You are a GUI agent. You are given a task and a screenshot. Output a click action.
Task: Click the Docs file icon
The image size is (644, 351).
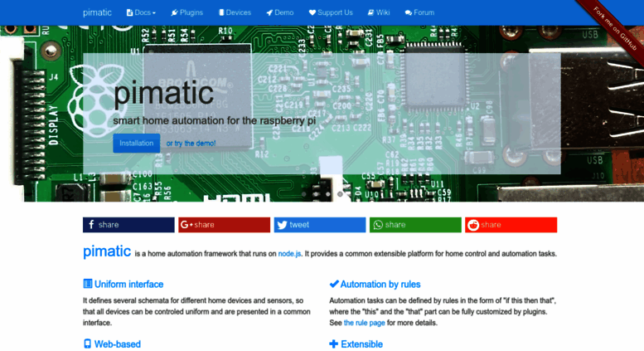[x=129, y=12]
